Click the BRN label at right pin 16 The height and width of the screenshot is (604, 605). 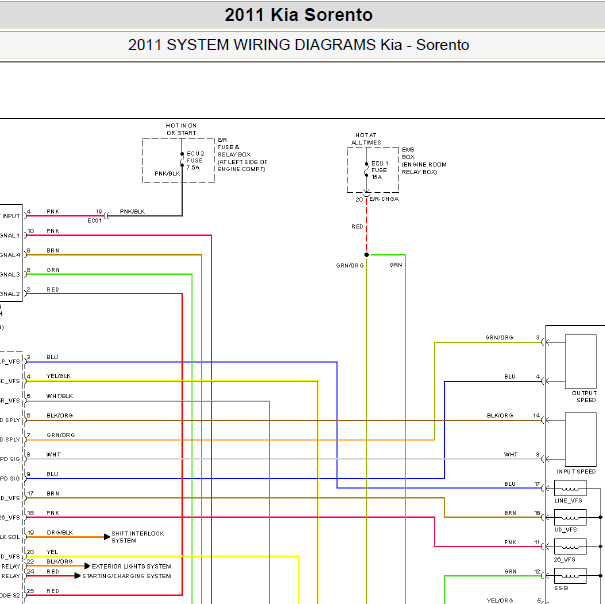pos(510,513)
